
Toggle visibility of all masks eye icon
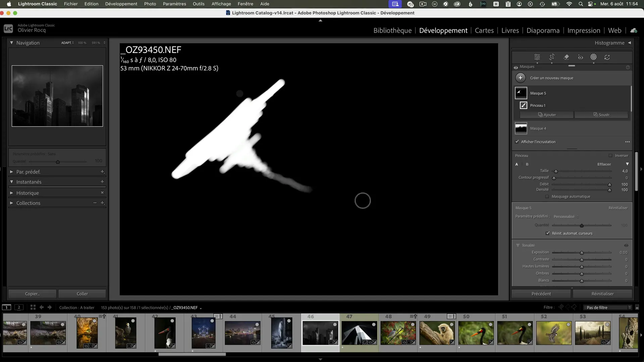pos(516,67)
